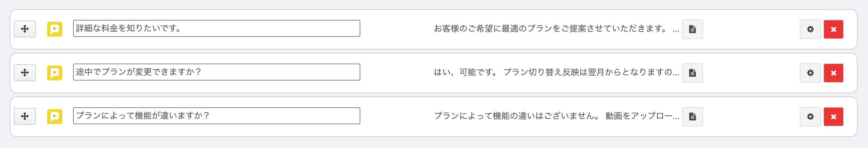Open document icon for お客様のご希望 answer
The image size is (868, 148).
[x=692, y=29]
